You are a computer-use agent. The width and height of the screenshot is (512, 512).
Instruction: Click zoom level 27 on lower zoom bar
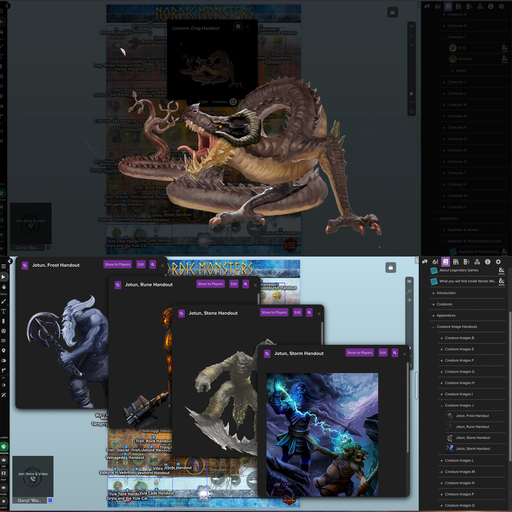410,291
